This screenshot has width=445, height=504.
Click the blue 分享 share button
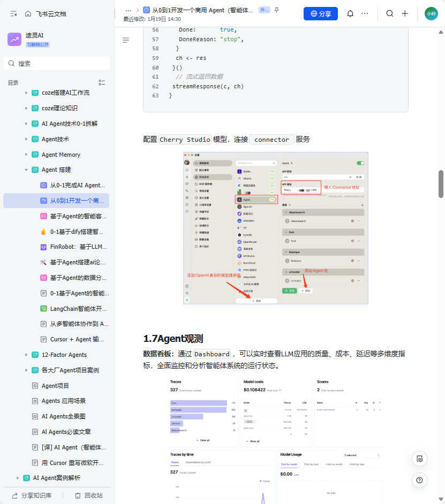(320, 13)
